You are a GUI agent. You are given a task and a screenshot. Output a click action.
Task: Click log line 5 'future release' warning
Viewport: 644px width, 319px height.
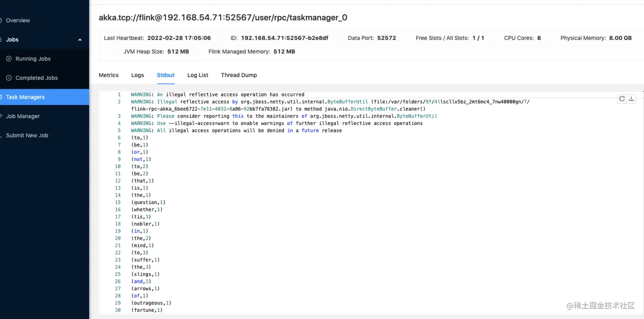236,131
